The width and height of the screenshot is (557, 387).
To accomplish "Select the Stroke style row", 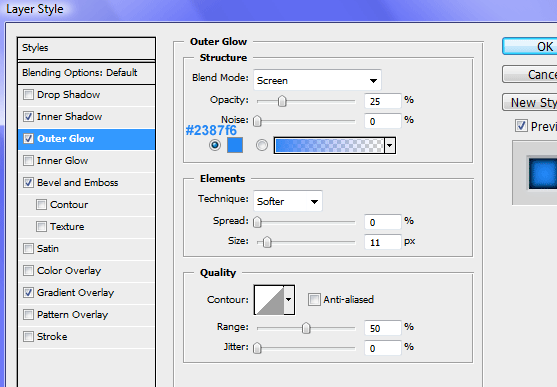I will [86, 337].
